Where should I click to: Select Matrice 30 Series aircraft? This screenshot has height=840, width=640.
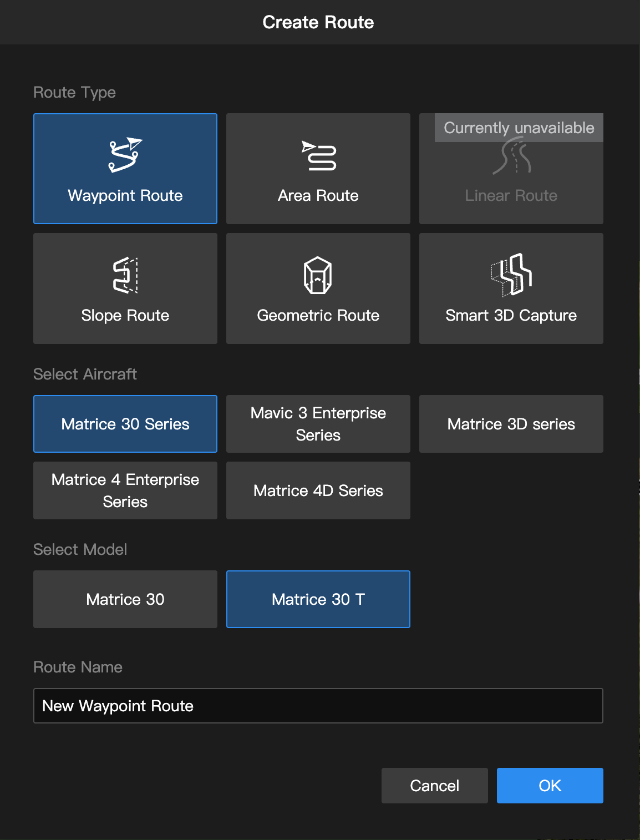125,424
